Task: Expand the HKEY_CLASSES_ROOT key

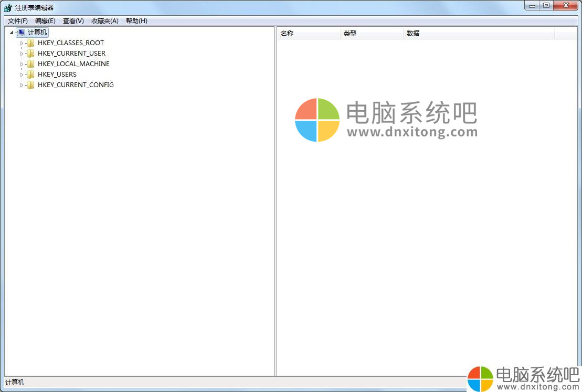Action: [x=21, y=43]
